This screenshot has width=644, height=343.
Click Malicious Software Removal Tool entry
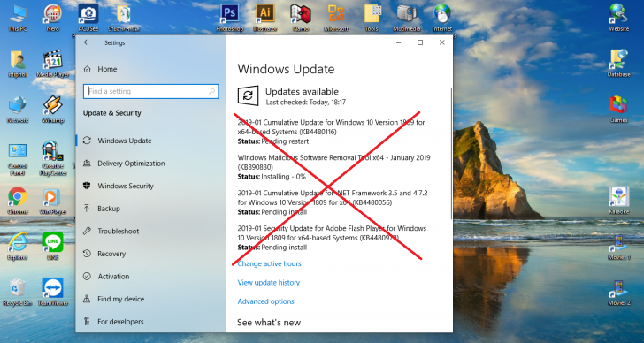coord(333,167)
